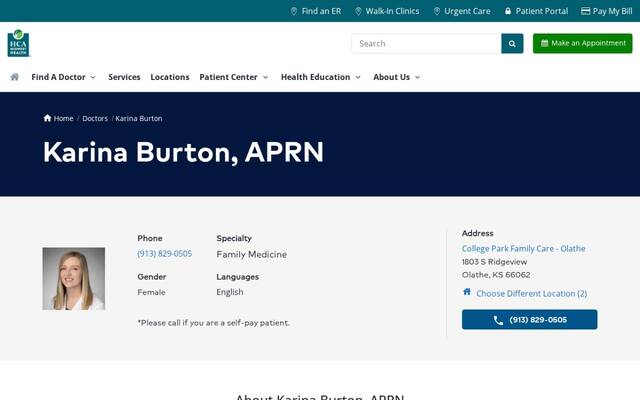The image size is (640, 400).
Task: Click the Olathe, KS 66062 text
Action: 496,275
